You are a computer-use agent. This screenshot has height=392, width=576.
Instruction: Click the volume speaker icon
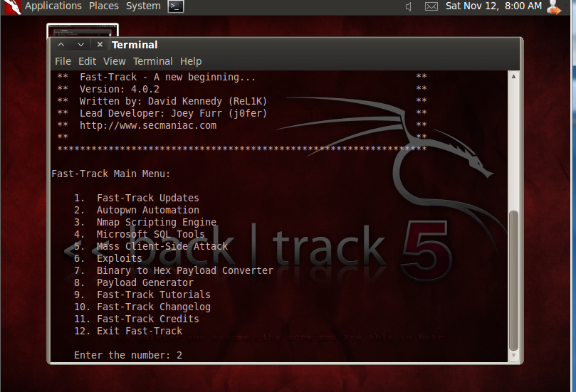408,6
